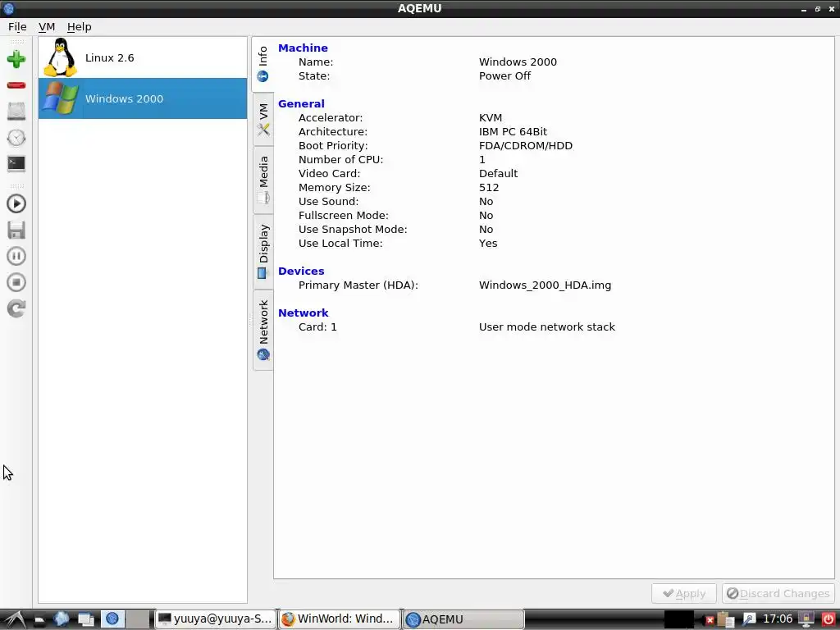Switch to the VM settings tab

click(263, 119)
